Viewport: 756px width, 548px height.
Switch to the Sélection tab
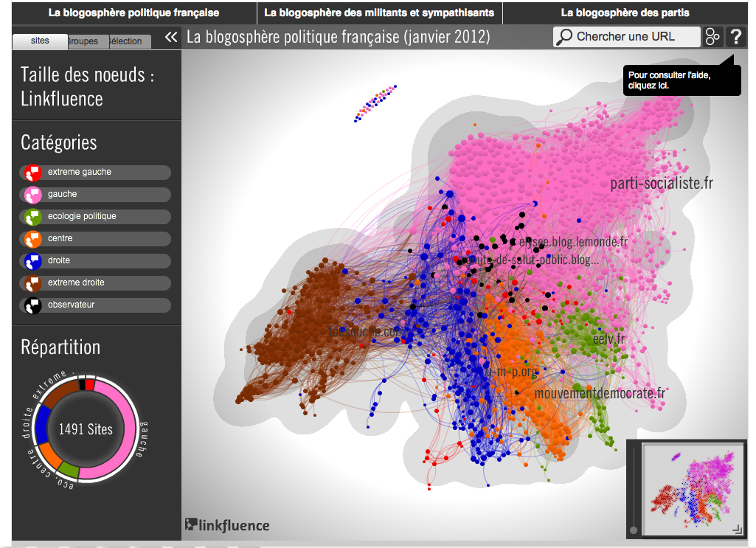(127, 41)
